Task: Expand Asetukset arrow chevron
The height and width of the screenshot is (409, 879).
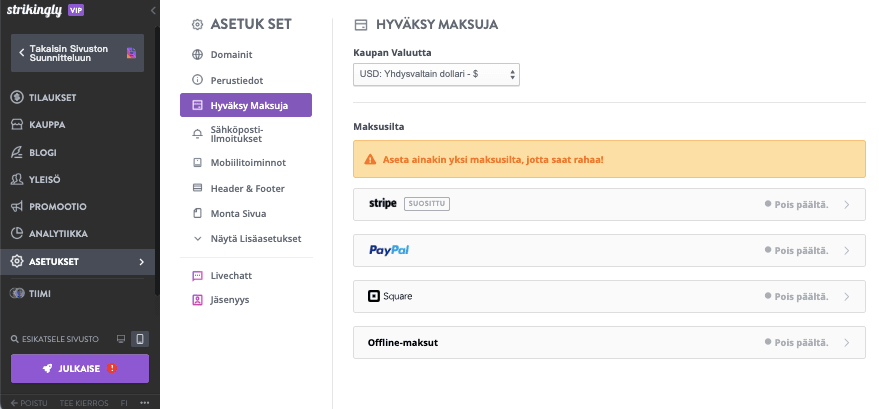Action: tap(141, 262)
